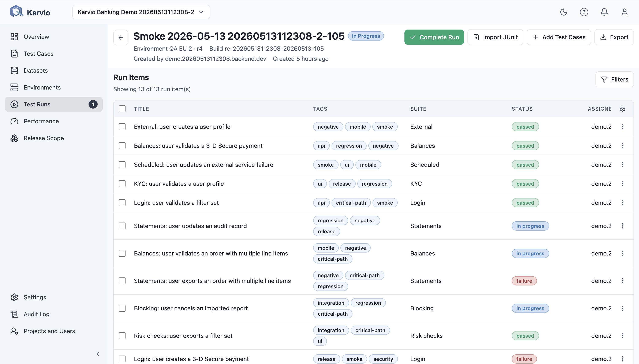Check the Blocking imported report row
639x364 pixels.
[122, 308]
